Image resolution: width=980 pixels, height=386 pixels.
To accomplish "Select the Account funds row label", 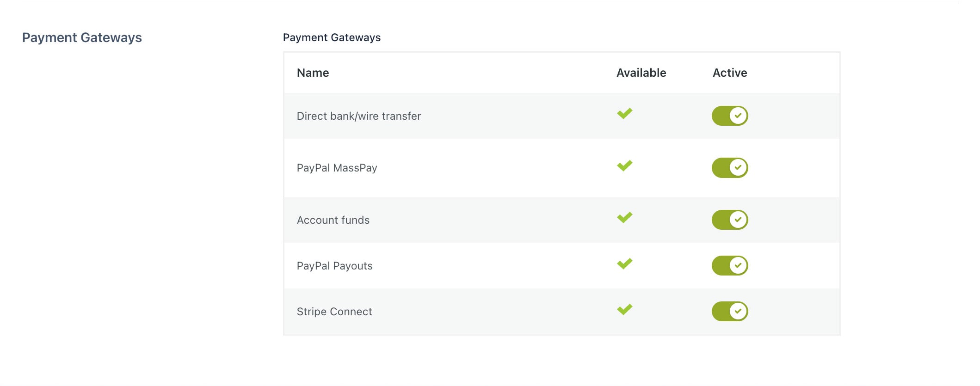I will pos(333,220).
